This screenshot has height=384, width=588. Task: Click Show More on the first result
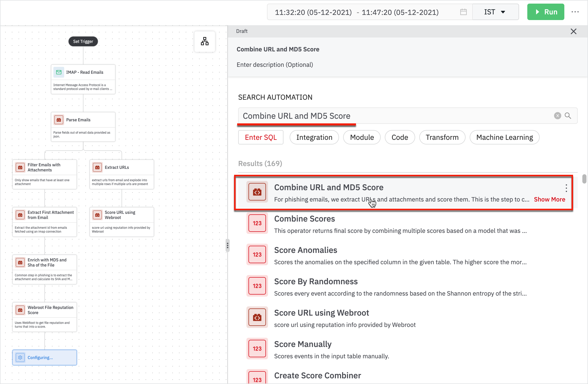coord(549,199)
